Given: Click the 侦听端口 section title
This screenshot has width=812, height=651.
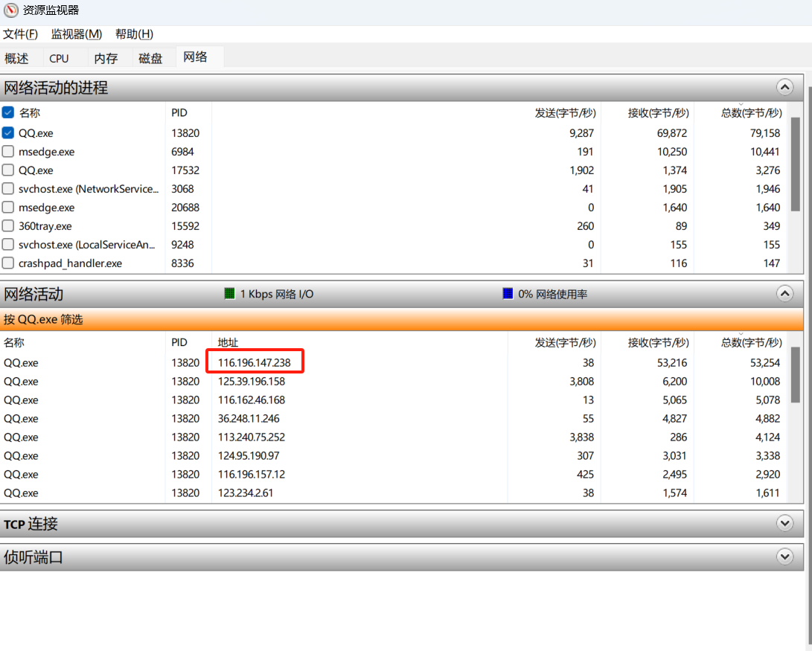Looking at the screenshot, I should click(x=33, y=557).
